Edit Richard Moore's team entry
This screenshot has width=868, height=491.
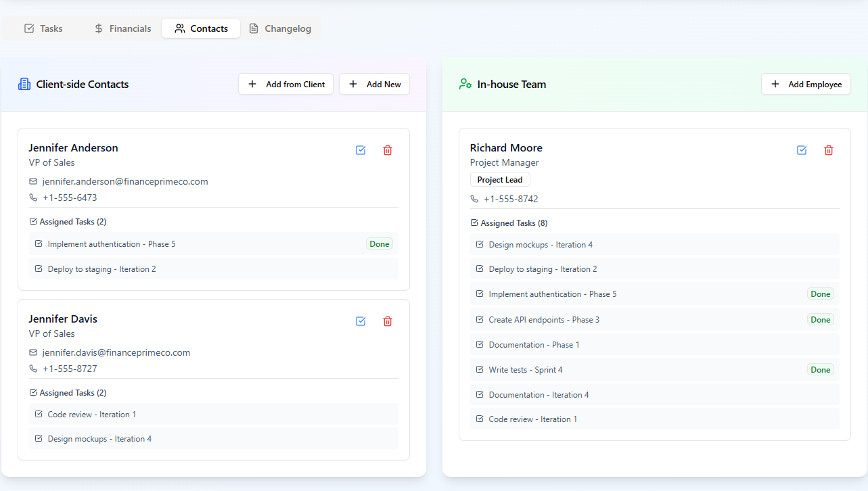[802, 150]
